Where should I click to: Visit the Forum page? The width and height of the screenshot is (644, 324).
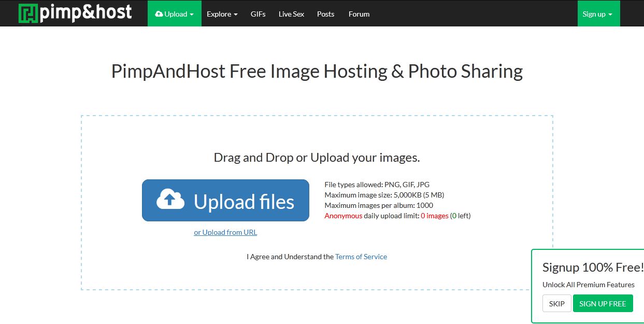(359, 14)
